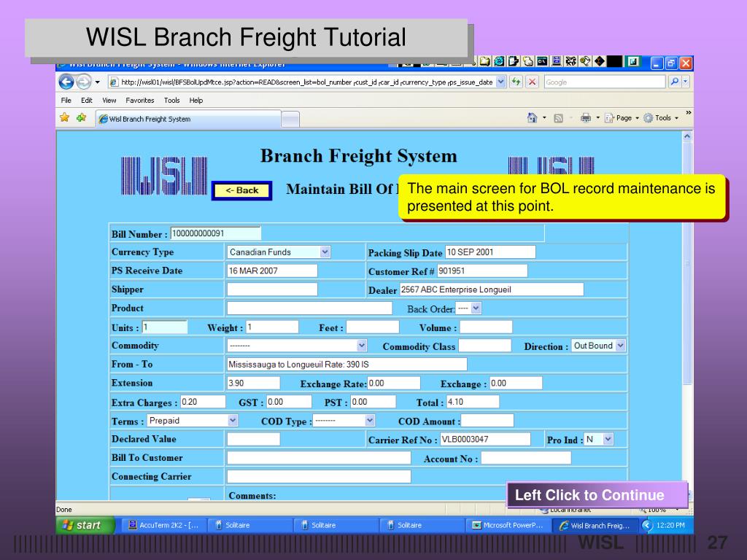The width and height of the screenshot is (747, 560).
Task: Click the Packing Slip Date field
Action: pyautogui.click(x=490, y=252)
